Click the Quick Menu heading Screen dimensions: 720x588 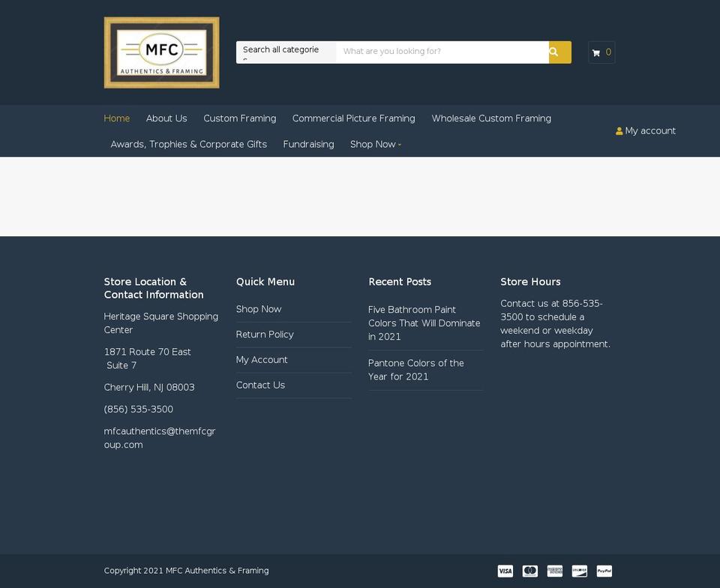click(265, 282)
